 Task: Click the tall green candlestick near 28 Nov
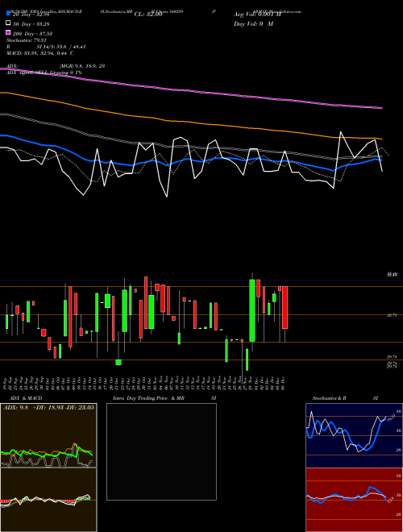coord(252,310)
